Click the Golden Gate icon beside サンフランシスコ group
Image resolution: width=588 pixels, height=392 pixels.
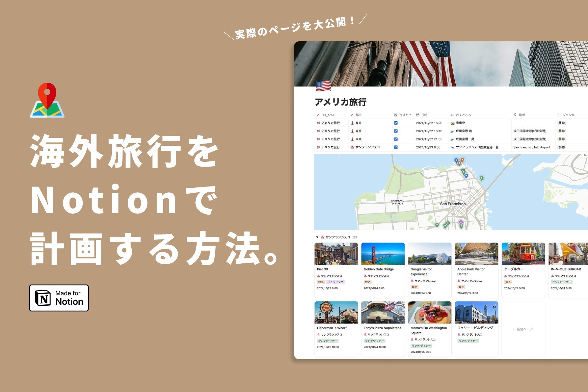coord(323,237)
